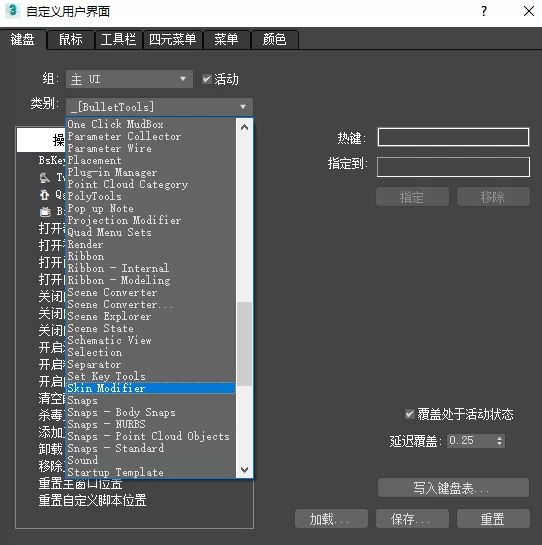Choose Quad Menu Sets entry
Screen dimensions: 542x545
151,232
